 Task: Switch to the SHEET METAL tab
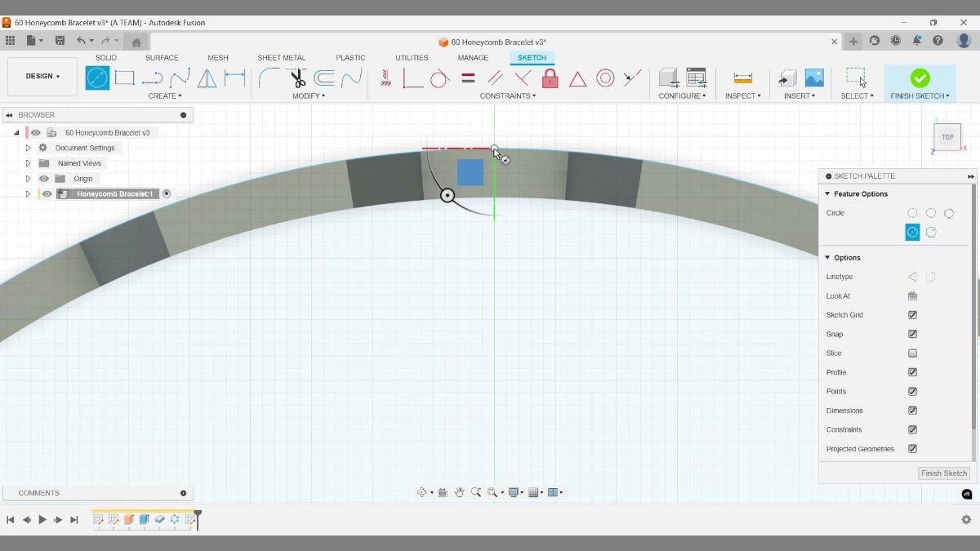click(x=281, y=57)
